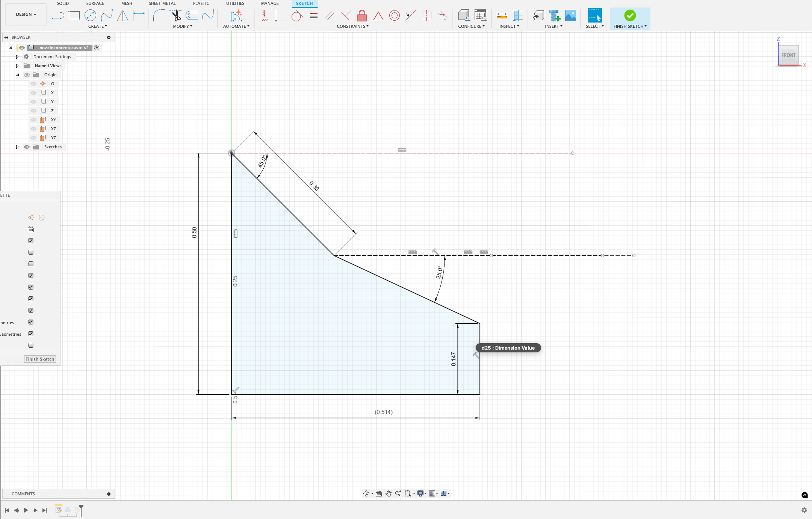Viewport: 812px width, 519px height.
Task: Apply the Concentric constraint
Action: pyautogui.click(x=394, y=15)
